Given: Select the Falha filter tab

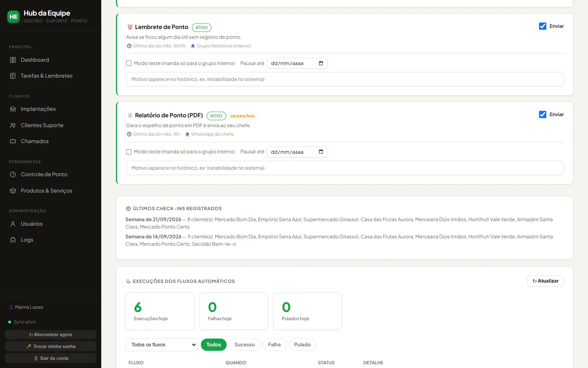Looking at the screenshot, I should coord(274,345).
